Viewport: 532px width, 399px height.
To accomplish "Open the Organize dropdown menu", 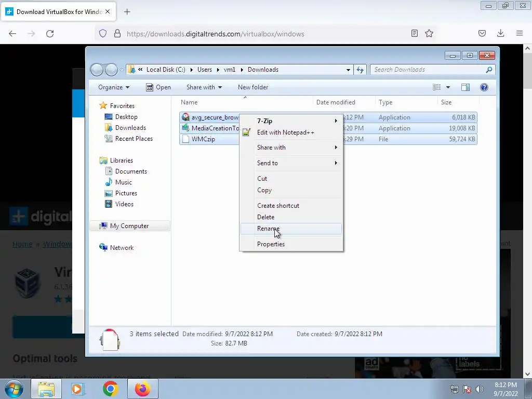I will coord(114,87).
